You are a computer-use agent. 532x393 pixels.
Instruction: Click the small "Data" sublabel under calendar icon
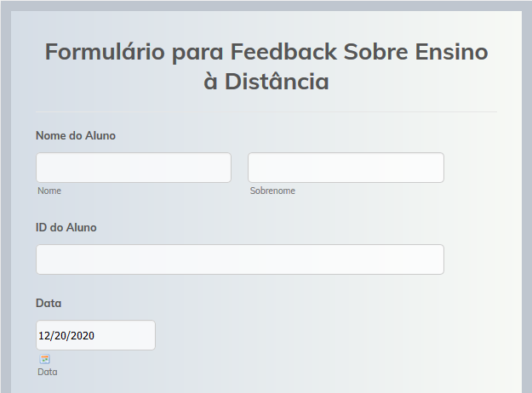pyautogui.click(x=48, y=372)
